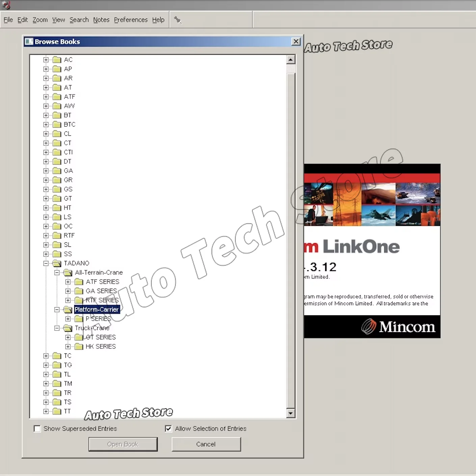Click the P SERIES folder icon
Viewport: 476px width, 476px height.
pyautogui.click(x=79, y=319)
